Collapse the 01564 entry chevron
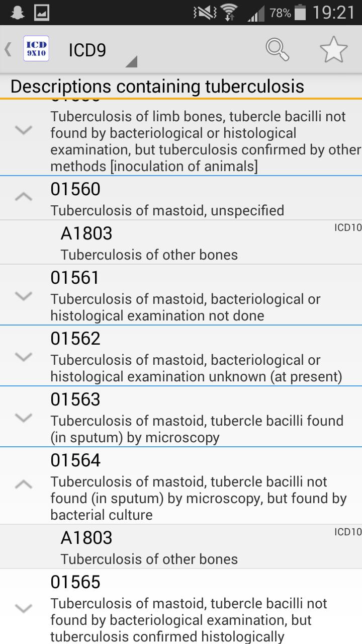The width and height of the screenshot is (362, 644). (24, 485)
